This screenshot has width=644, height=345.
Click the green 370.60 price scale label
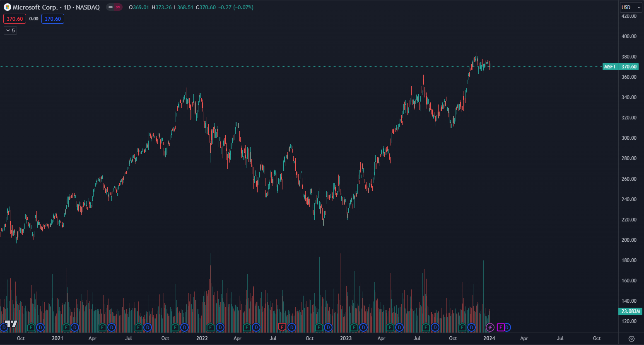pos(629,66)
